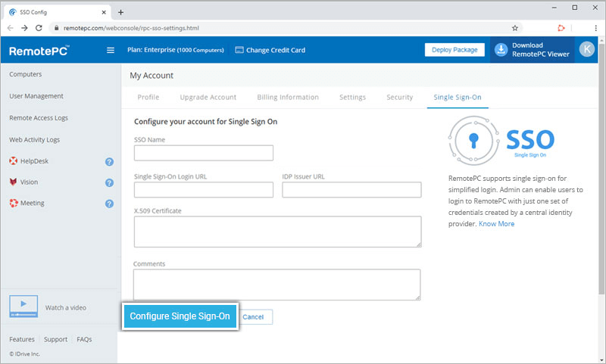Open the browser three-dot menu

click(x=595, y=28)
